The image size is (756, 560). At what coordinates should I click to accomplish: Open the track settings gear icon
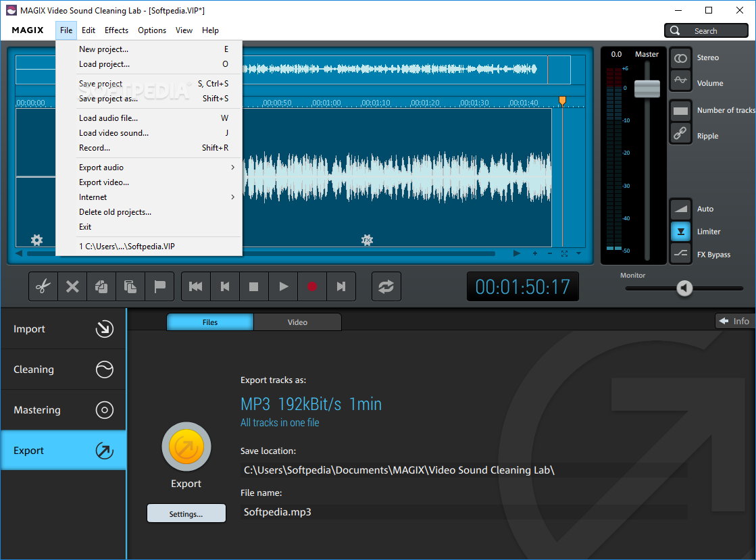[x=36, y=240]
